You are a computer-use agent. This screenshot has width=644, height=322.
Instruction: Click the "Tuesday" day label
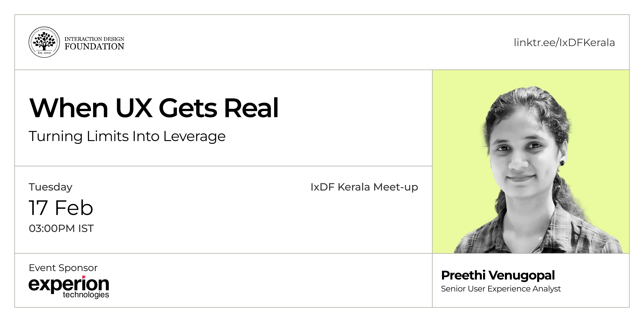click(x=51, y=187)
